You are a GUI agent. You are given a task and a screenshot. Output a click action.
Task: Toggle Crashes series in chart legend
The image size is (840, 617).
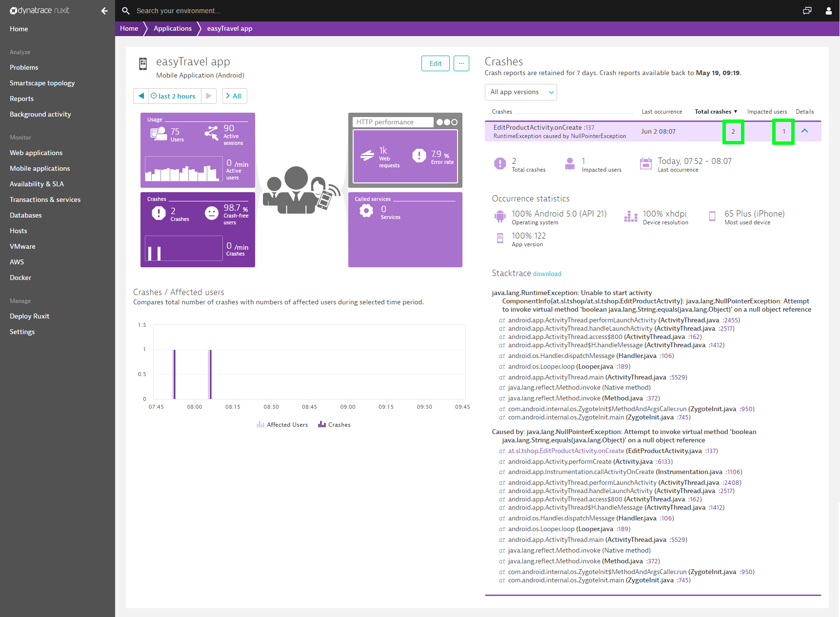(334, 425)
